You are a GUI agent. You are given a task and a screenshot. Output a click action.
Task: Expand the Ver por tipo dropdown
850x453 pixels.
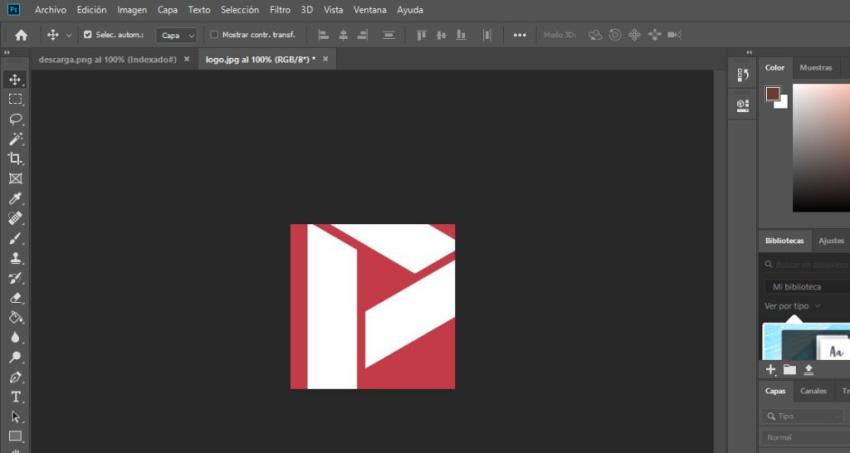(x=793, y=306)
